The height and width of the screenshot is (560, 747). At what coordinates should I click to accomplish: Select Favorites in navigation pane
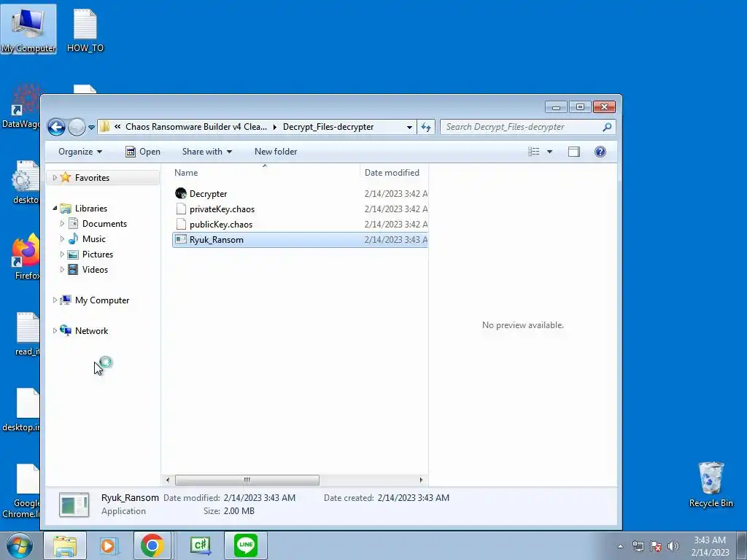(92, 178)
